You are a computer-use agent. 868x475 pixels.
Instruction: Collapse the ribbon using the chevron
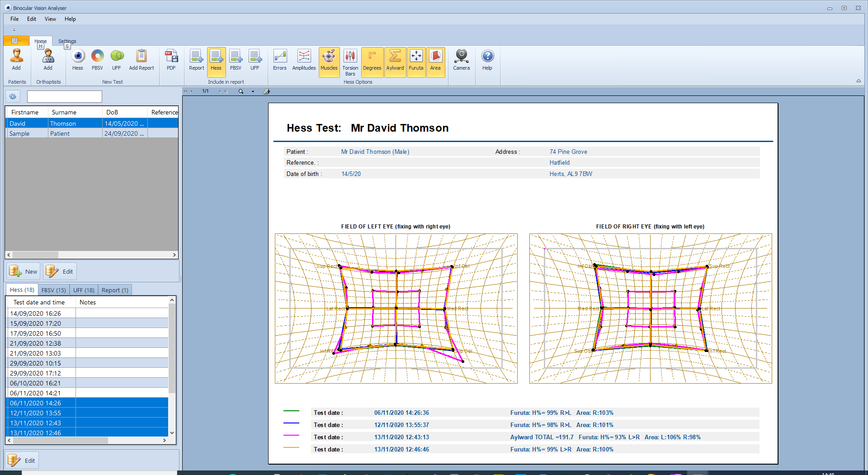click(859, 81)
